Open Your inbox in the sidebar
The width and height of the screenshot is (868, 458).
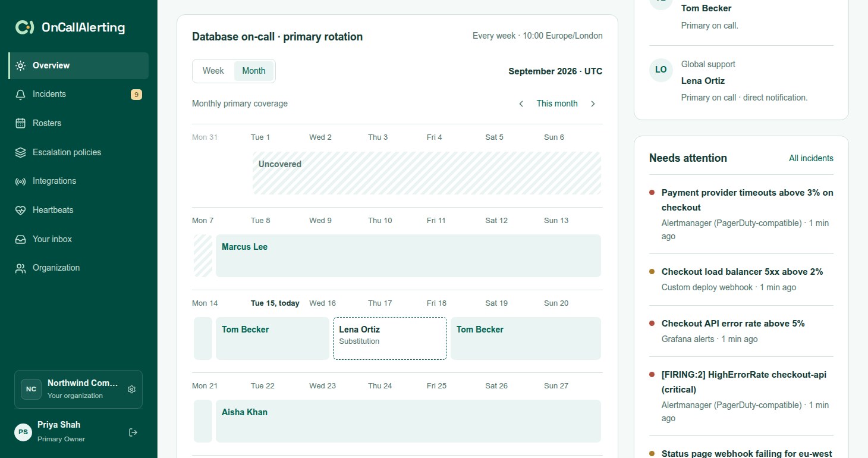point(78,239)
